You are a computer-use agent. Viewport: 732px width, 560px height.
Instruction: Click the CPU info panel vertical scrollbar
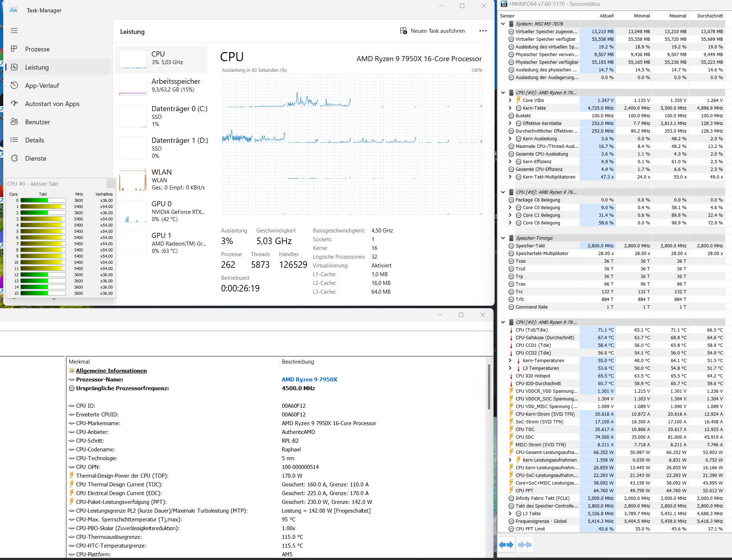(x=489, y=386)
